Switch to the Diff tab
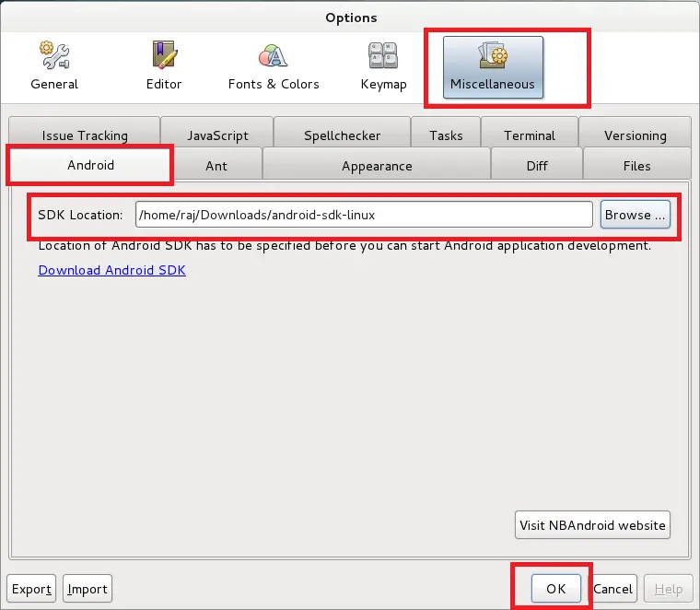This screenshot has width=700, height=610. pos(537,165)
